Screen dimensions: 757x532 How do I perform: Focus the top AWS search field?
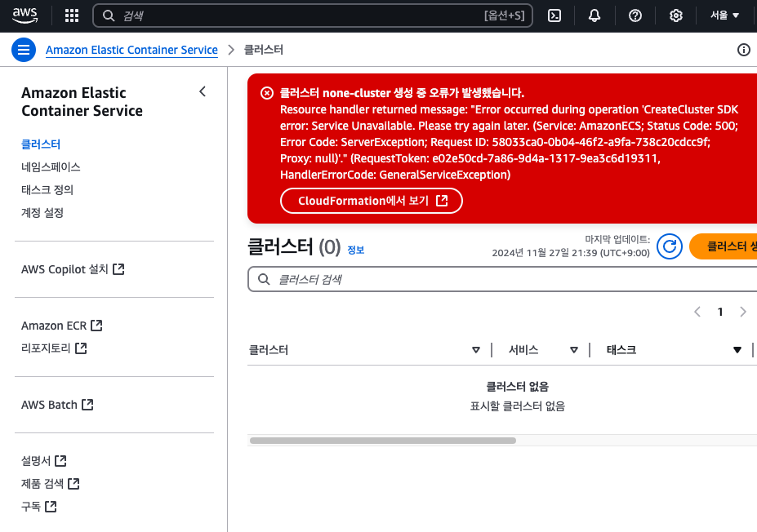pyautogui.click(x=313, y=16)
